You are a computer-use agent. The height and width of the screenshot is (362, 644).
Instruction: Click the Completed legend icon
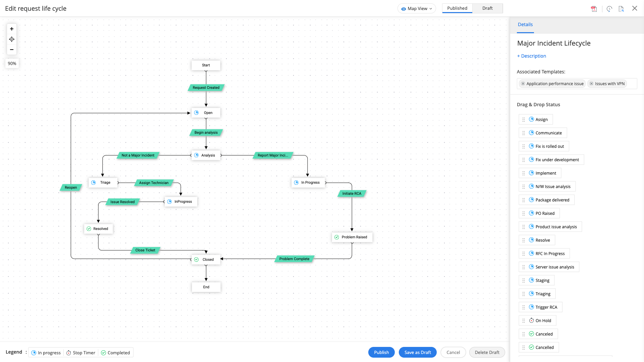(x=104, y=352)
